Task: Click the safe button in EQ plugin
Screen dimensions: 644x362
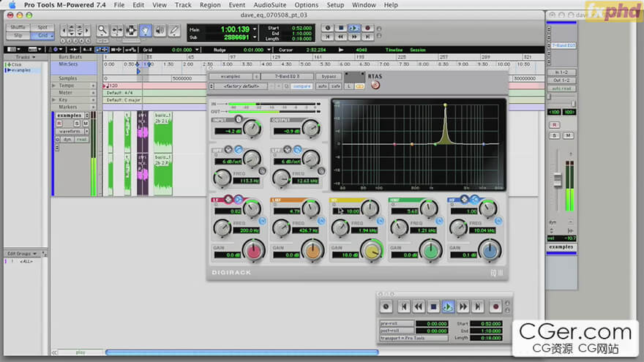Action: click(336, 86)
